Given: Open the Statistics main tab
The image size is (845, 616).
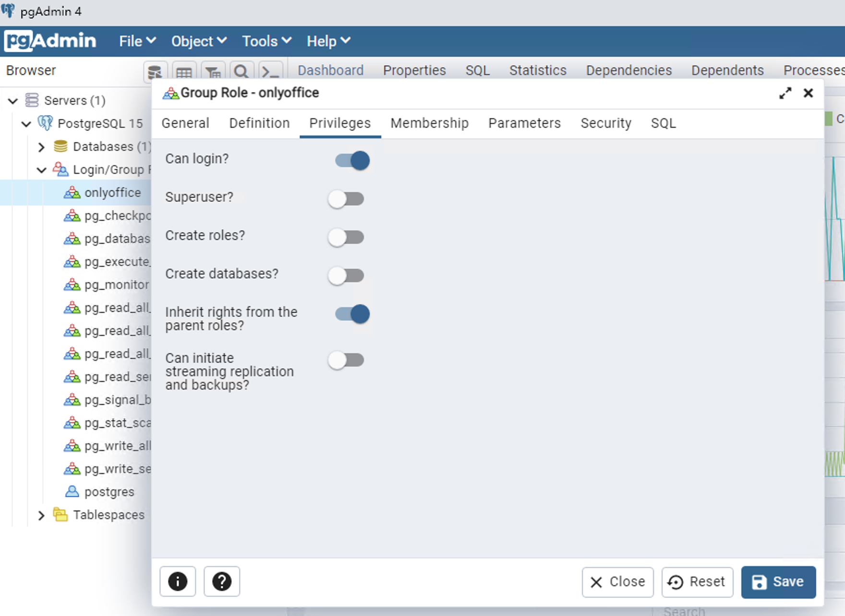Looking at the screenshot, I should [538, 71].
